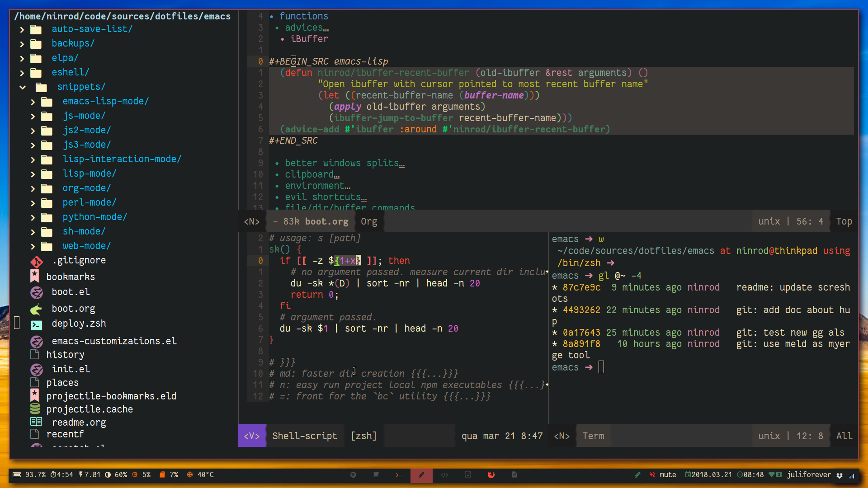
Task: Click the <V> visual state indicator in modeline
Action: [x=252, y=436]
